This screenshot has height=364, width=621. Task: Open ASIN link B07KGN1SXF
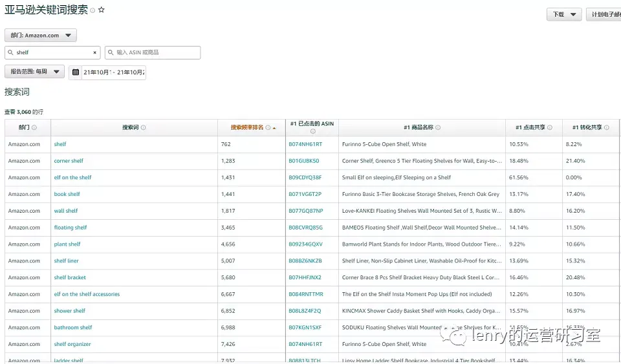pos(305,327)
